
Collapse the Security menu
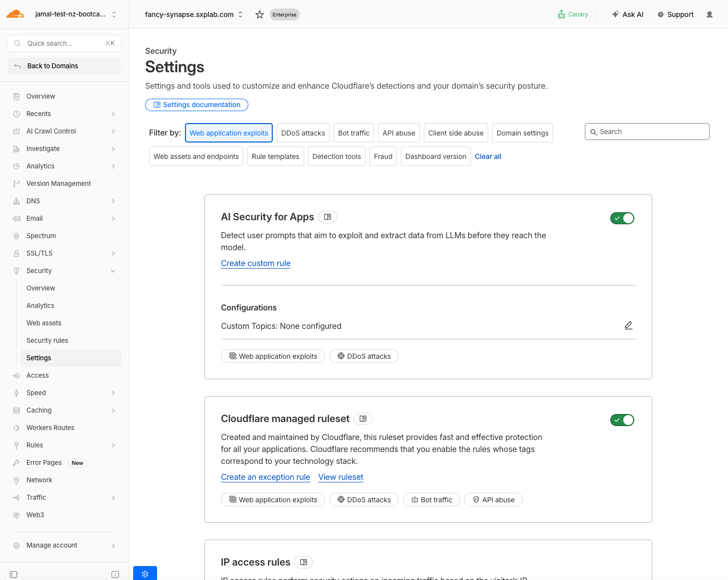click(x=113, y=271)
